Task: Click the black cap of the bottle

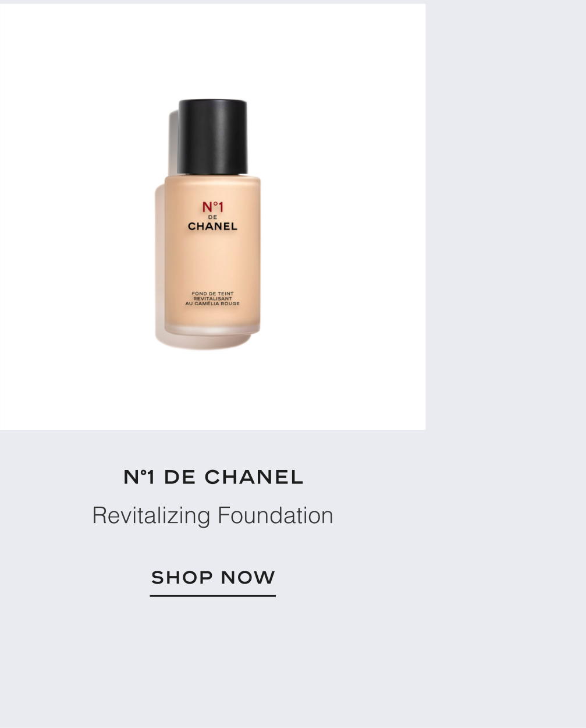Action: tap(212, 137)
